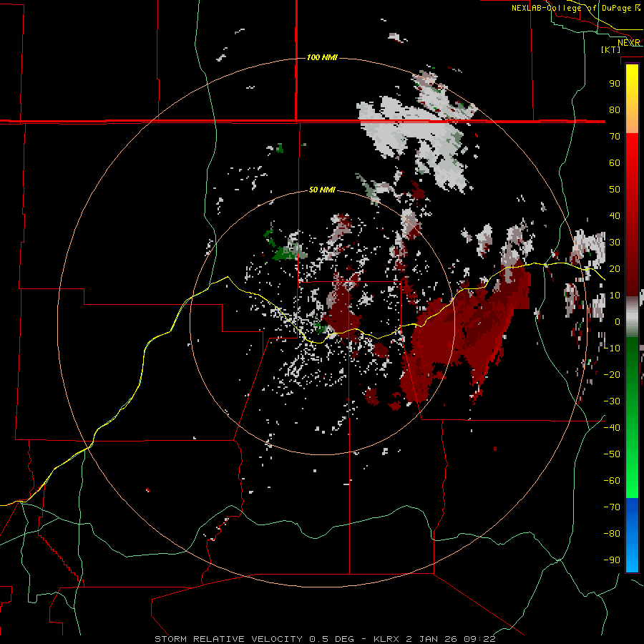
Task: Click the -80 value on the velocity scale
Action: tap(612, 534)
